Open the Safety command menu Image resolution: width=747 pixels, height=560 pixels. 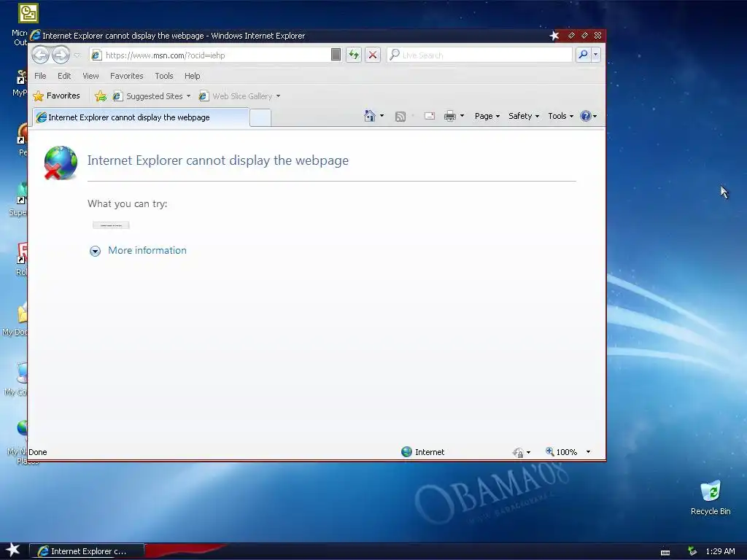[524, 116]
